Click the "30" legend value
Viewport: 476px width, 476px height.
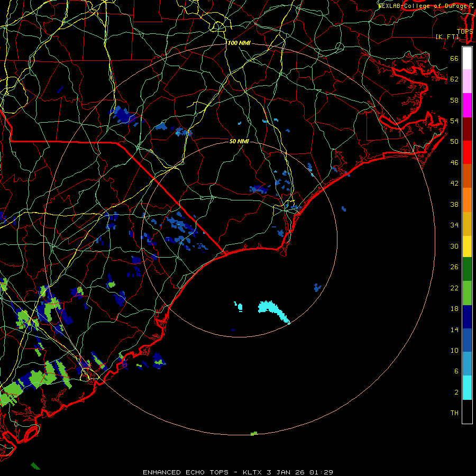[x=454, y=246]
